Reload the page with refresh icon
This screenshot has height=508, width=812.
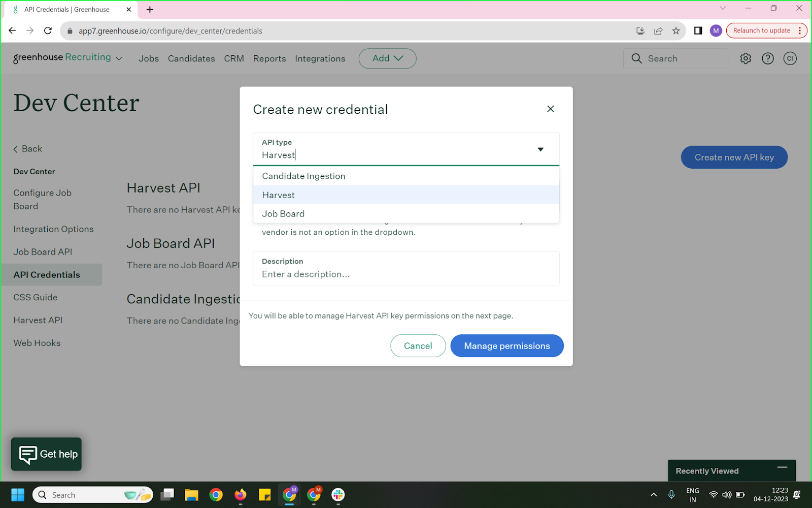coord(48,30)
